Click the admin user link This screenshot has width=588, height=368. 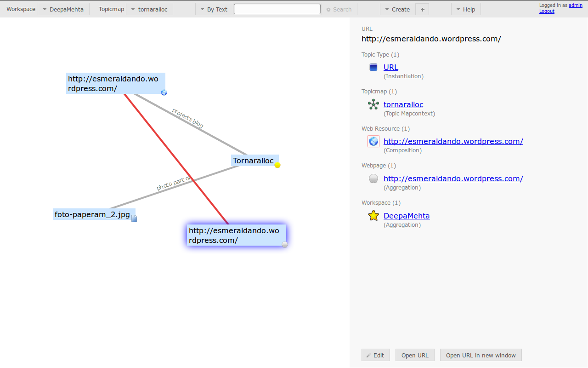click(576, 6)
